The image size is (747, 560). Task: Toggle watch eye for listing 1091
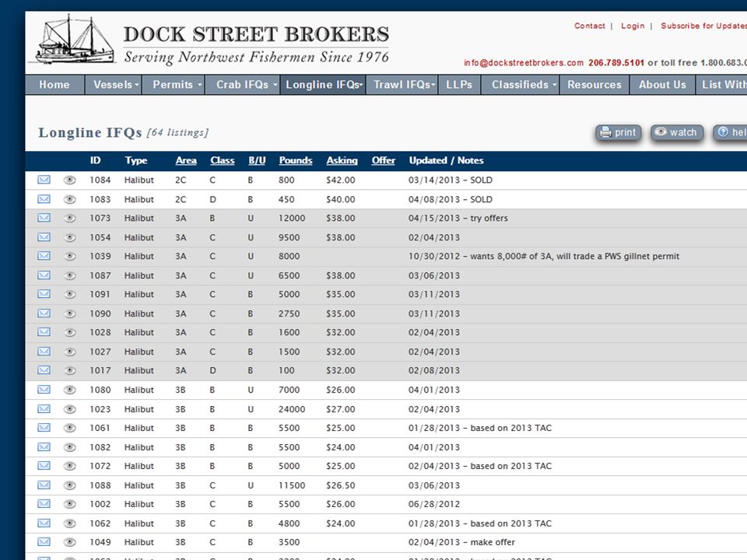[69, 294]
